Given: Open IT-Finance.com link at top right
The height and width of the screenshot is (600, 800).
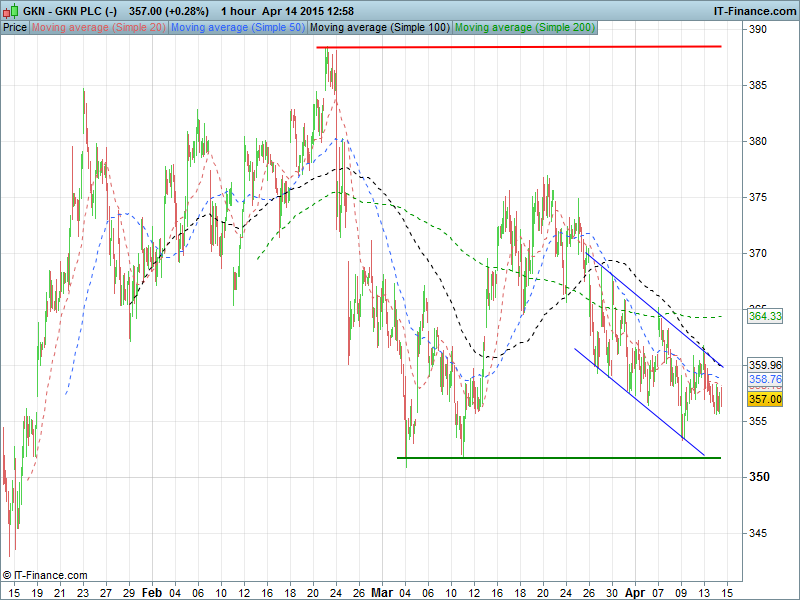Looking at the screenshot, I should (753, 10).
